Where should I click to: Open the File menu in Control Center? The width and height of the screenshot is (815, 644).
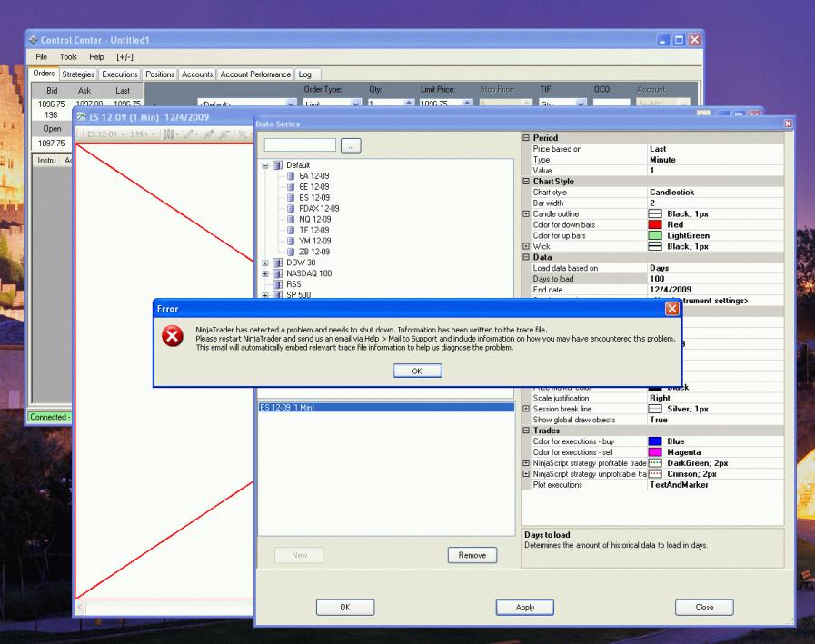42,57
